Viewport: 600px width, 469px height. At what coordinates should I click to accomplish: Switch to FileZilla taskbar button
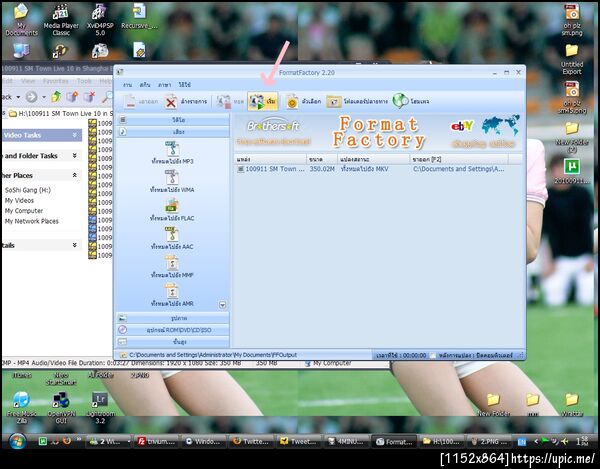157,441
